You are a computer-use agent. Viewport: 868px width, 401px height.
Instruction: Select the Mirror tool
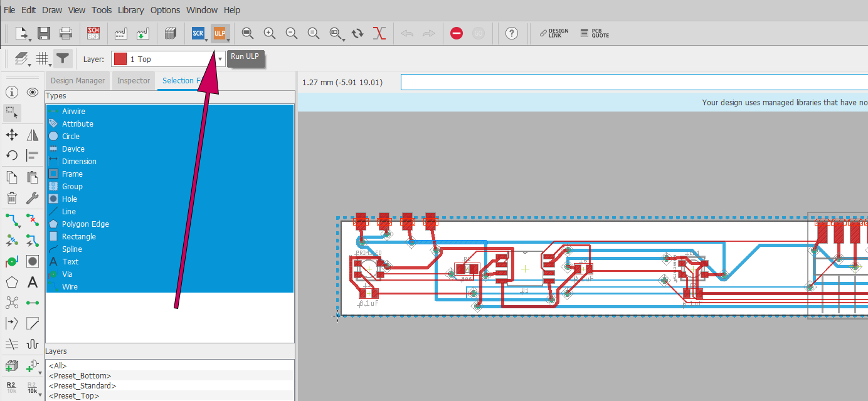tap(33, 135)
